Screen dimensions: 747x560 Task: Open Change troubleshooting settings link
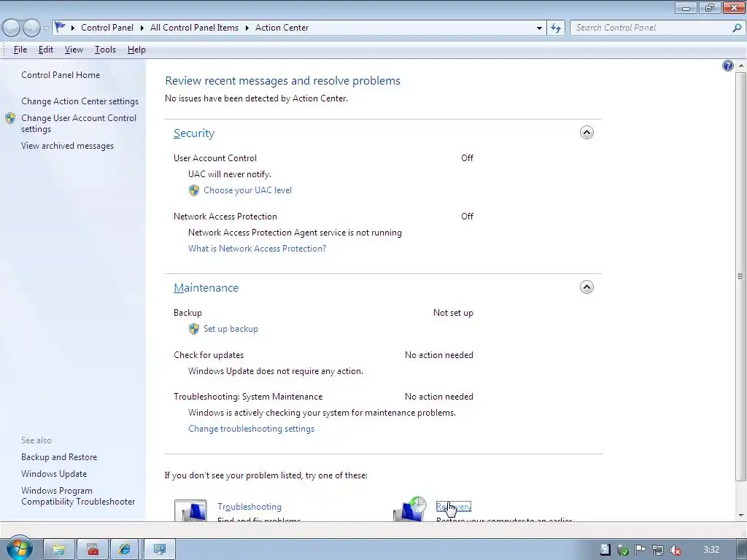(251, 429)
